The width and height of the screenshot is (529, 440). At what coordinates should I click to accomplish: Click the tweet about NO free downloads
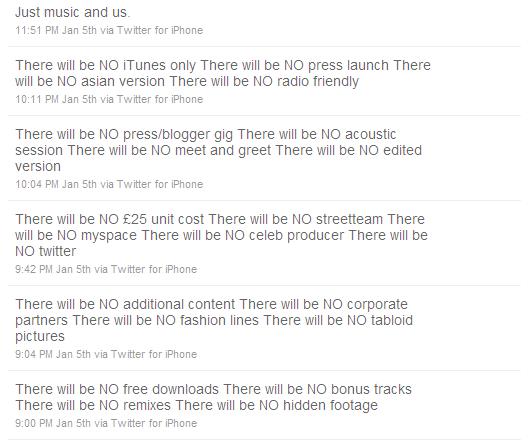click(x=213, y=397)
